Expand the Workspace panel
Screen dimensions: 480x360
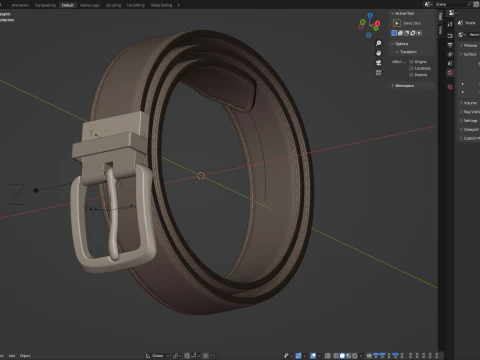coord(393,86)
